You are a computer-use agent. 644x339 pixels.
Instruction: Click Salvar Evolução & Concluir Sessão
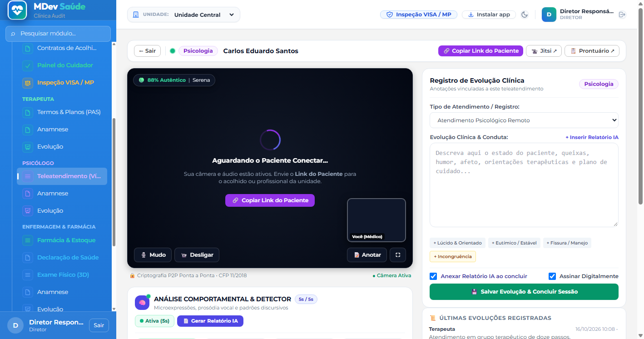pyautogui.click(x=524, y=292)
